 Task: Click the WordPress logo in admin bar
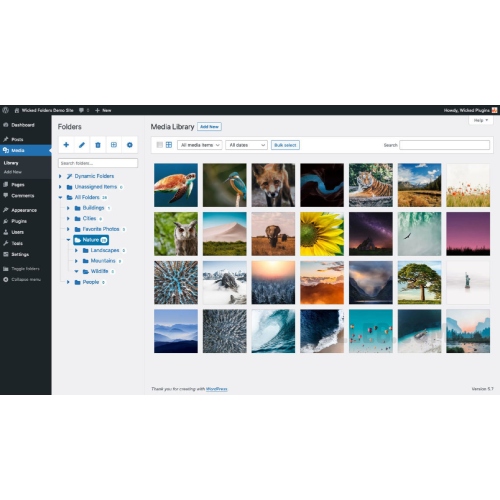5,110
